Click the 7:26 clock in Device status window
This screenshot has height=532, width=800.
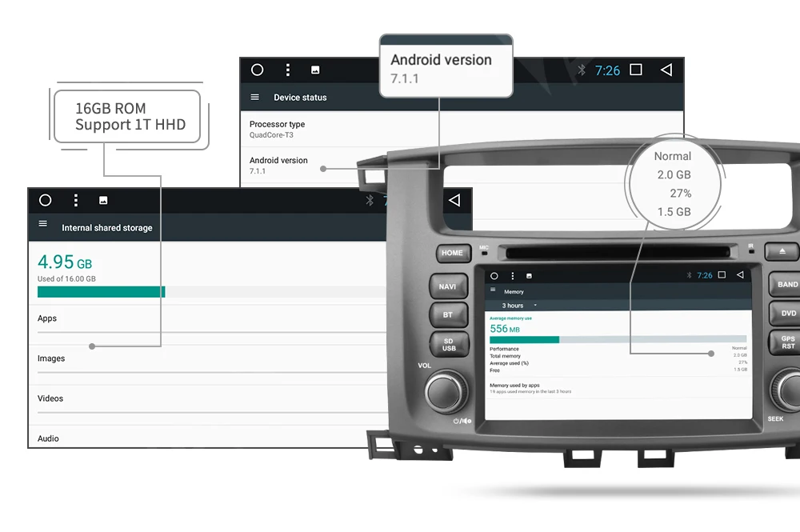coord(607,70)
